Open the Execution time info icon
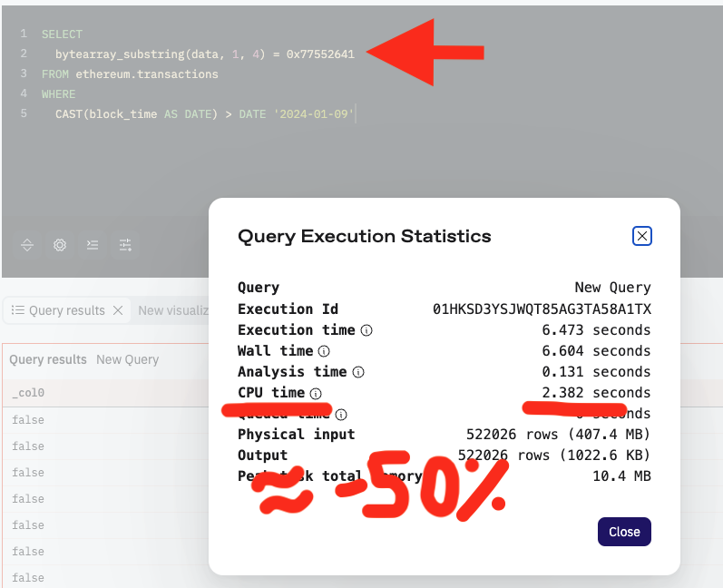Image resolution: width=723 pixels, height=588 pixels. point(366,330)
